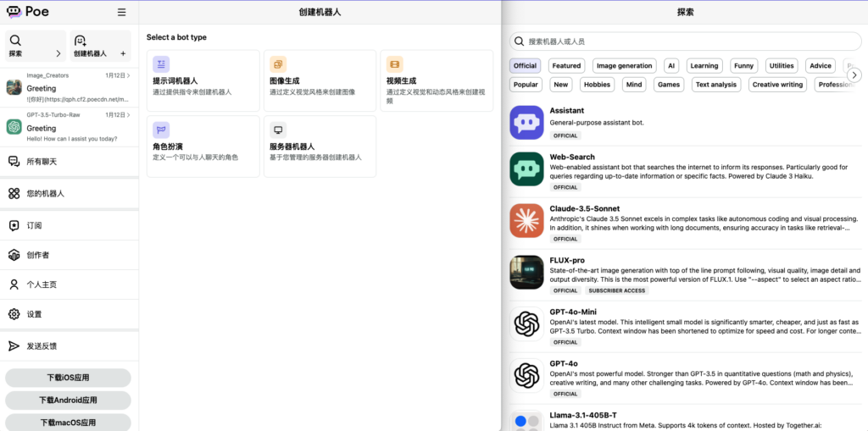Click SUBSCRIBER ACCESS badge on FLUX-pro
The image size is (868, 431).
point(617,290)
